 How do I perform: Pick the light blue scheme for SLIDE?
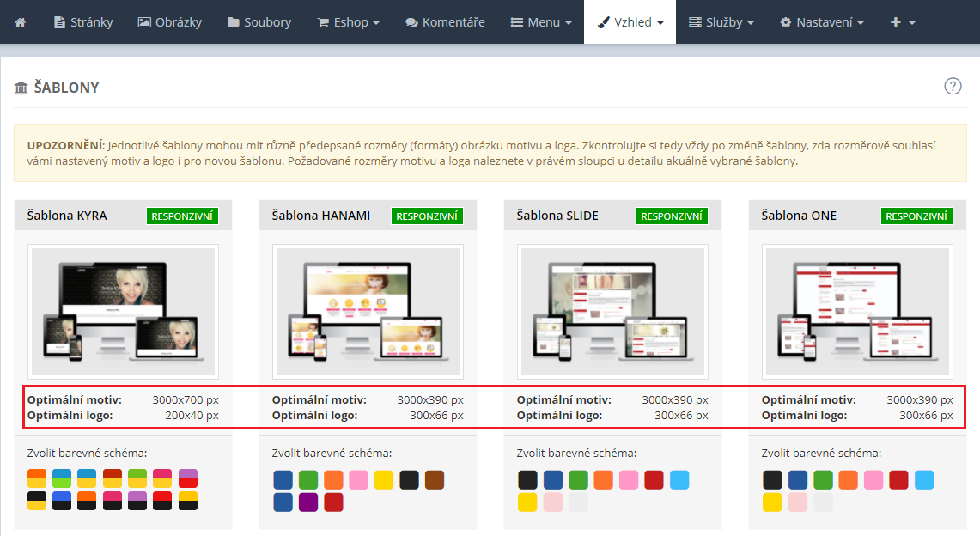[679, 480]
